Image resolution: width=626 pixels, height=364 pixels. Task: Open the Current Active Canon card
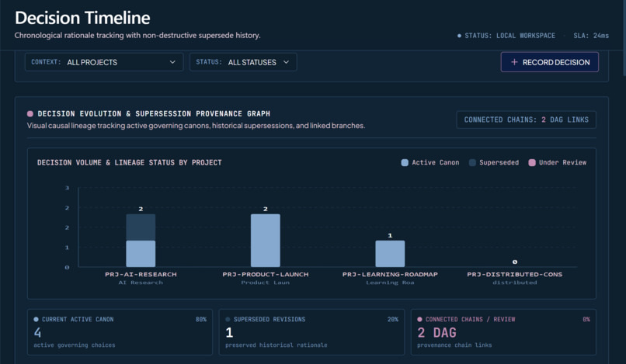(120, 332)
